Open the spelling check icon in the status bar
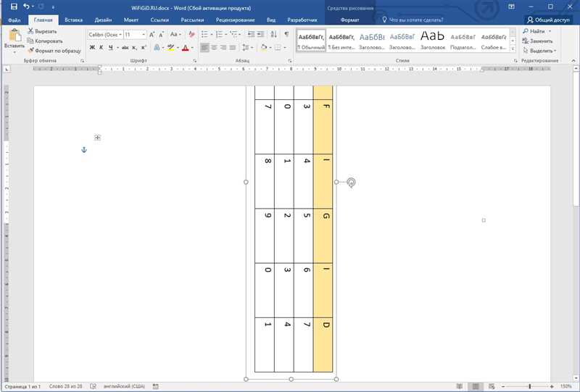This screenshot has width=580, height=392. click(x=94, y=386)
